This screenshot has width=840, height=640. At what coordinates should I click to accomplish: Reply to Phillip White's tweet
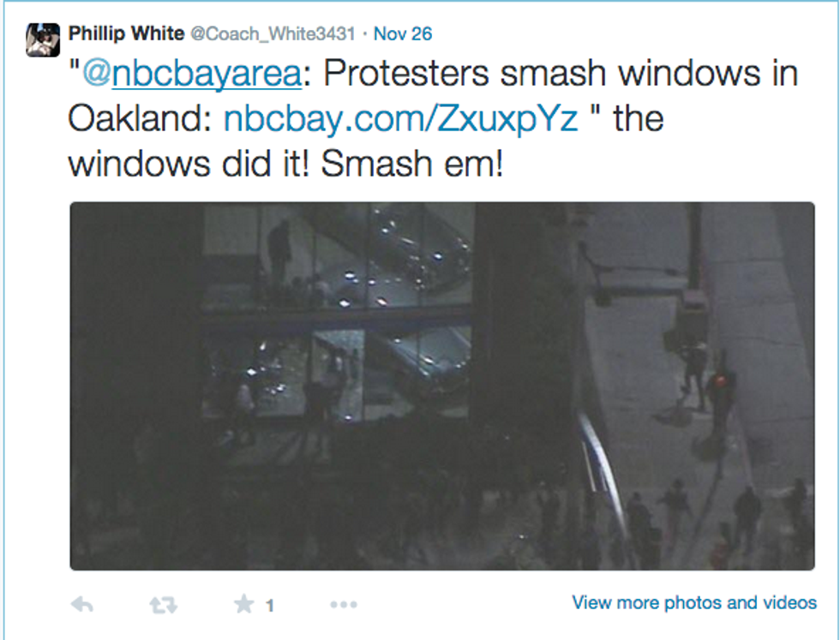82,605
